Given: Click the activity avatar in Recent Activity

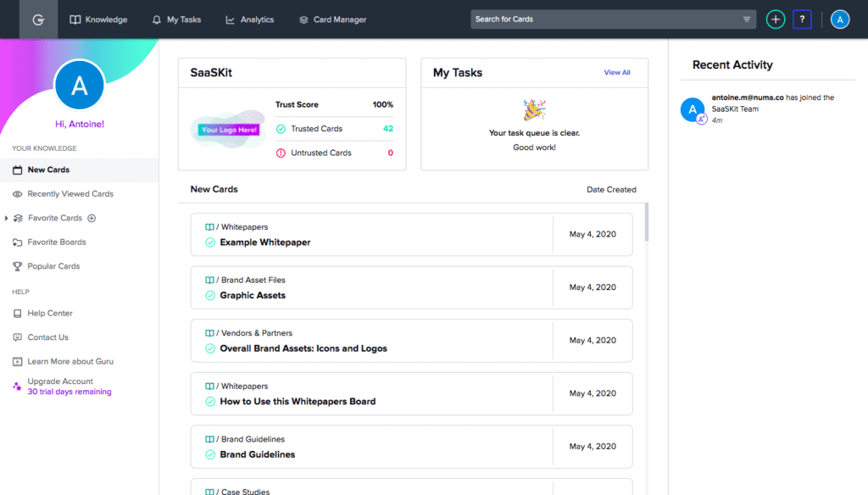Looking at the screenshot, I should pos(693,109).
